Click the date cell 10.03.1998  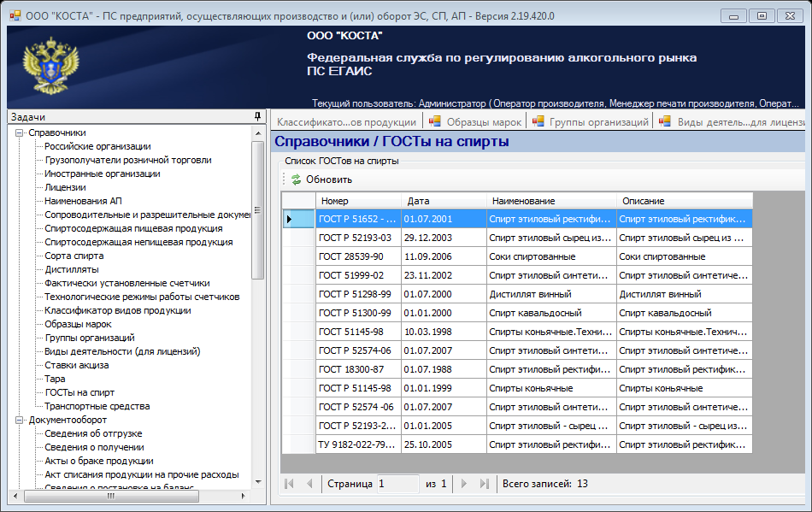click(x=444, y=332)
